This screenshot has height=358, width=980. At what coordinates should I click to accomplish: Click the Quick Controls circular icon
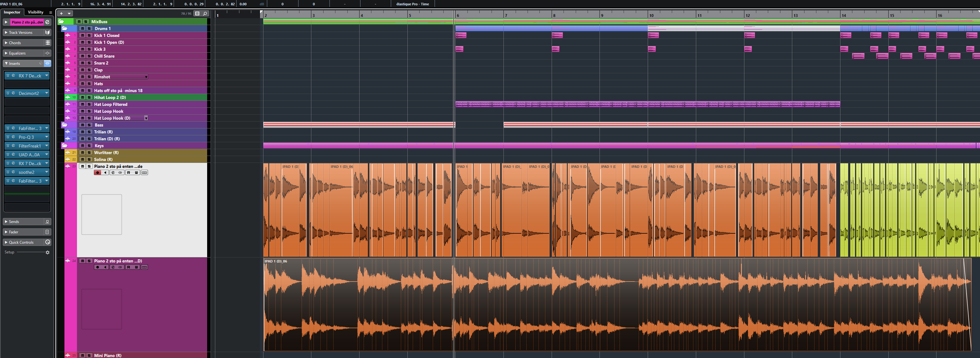[48, 242]
